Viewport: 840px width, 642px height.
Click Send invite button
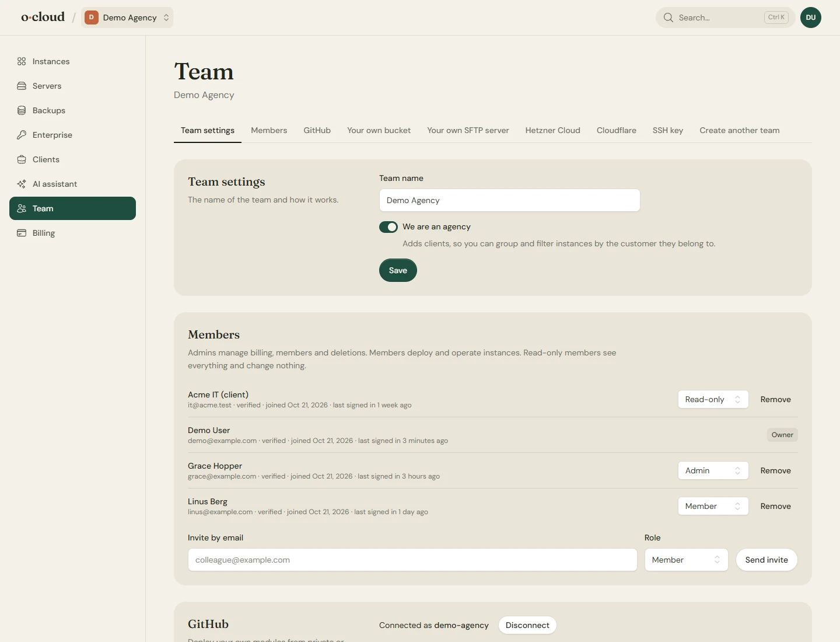pos(766,560)
